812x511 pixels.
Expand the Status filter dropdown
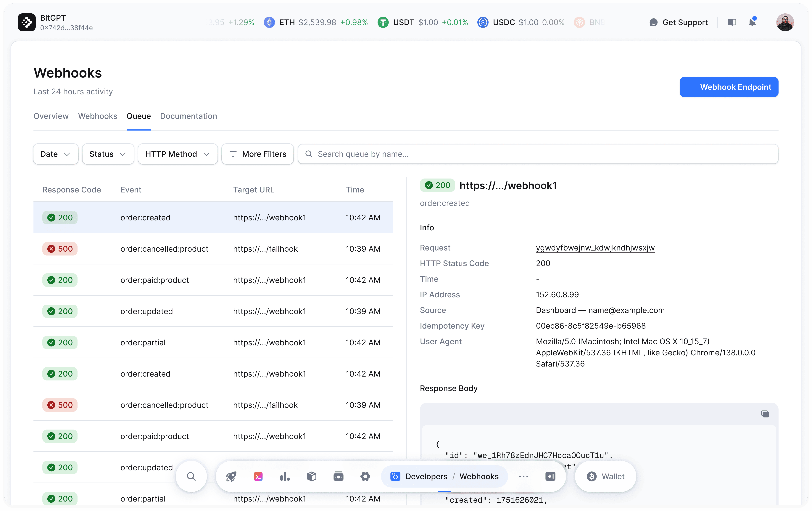click(x=108, y=154)
